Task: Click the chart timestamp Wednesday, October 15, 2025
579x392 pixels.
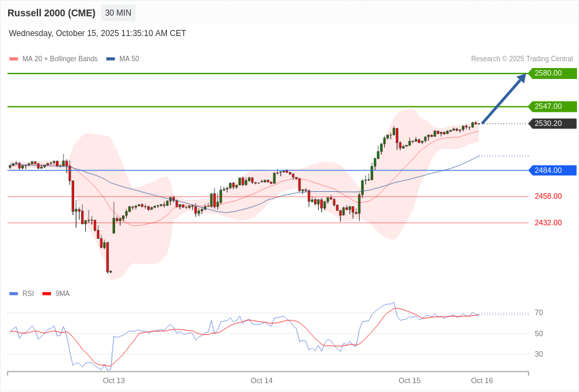Action: pos(97,33)
